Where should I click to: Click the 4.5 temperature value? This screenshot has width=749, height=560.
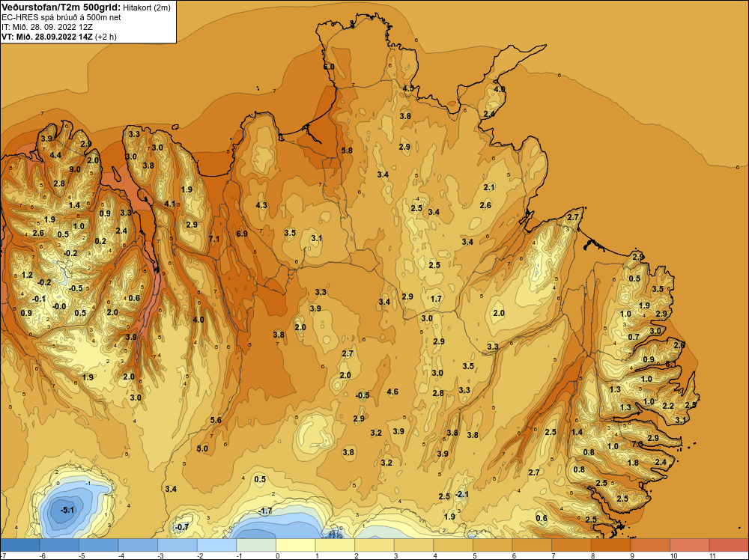click(x=408, y=88)
